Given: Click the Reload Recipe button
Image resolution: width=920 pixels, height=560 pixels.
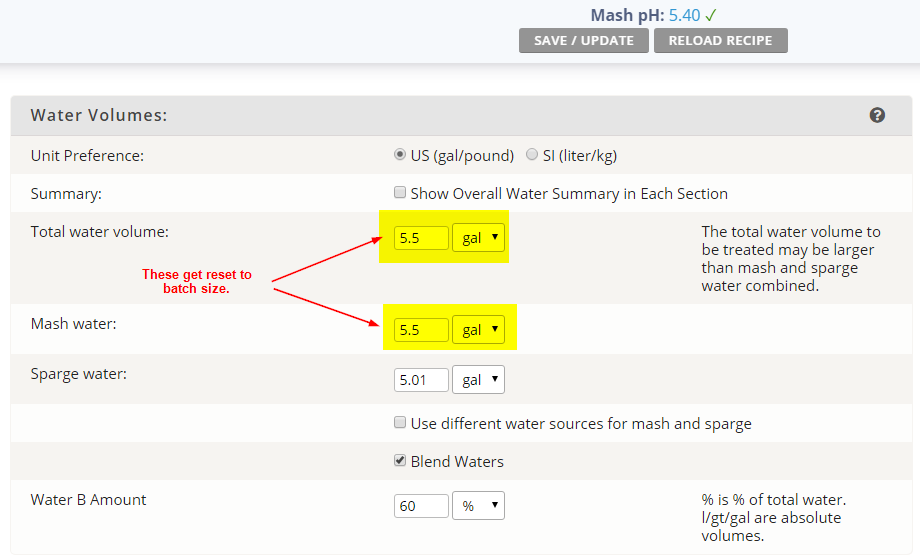Looking at the screenshot, I should (721, 41).
